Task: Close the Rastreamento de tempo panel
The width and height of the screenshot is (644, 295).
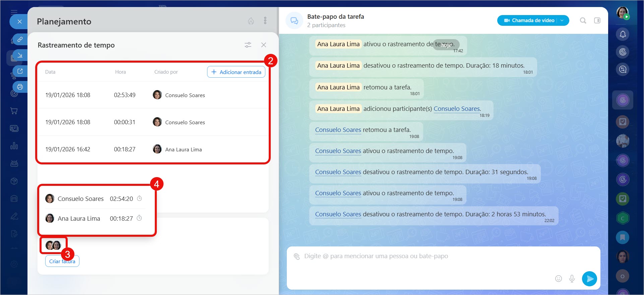Action: 264,45
